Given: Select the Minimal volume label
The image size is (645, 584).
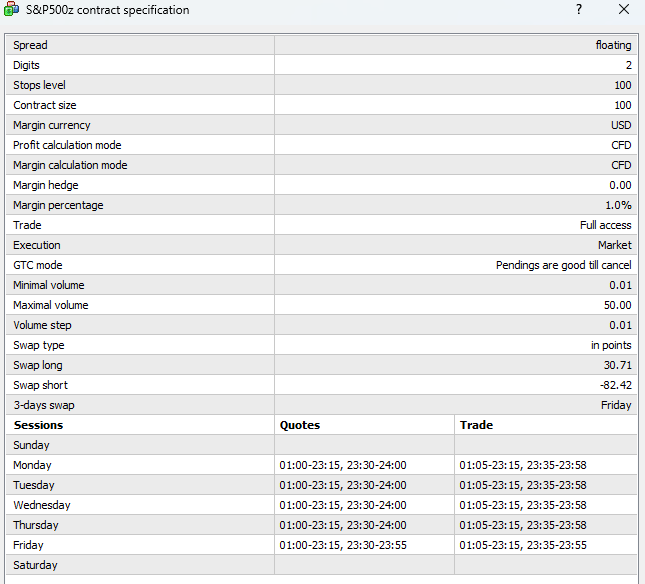Looking at the screenshot, I should point(49,285).
